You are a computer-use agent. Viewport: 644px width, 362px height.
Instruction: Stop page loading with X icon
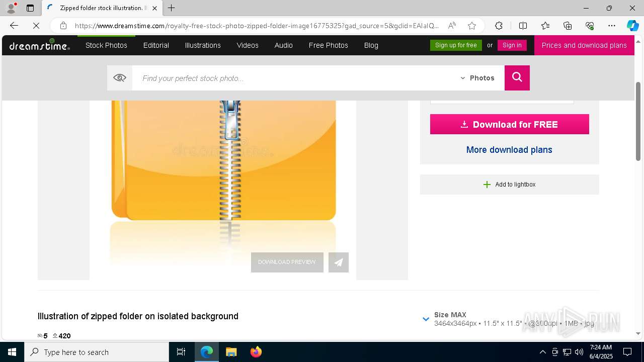[x=36, y=26]
